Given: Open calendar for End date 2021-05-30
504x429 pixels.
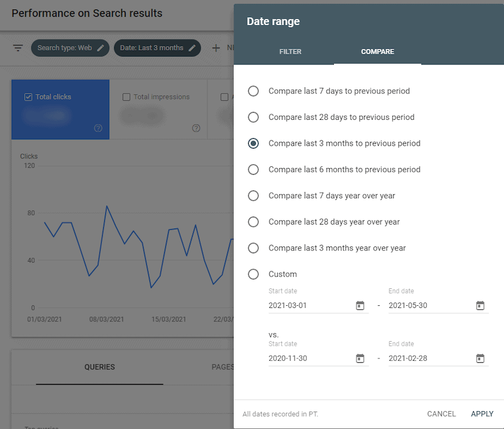Looking at the screenshot, I should point(480,305).
